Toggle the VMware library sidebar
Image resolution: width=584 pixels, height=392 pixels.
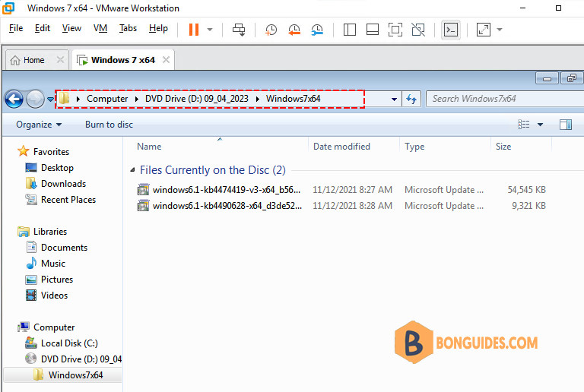(349, 30)
